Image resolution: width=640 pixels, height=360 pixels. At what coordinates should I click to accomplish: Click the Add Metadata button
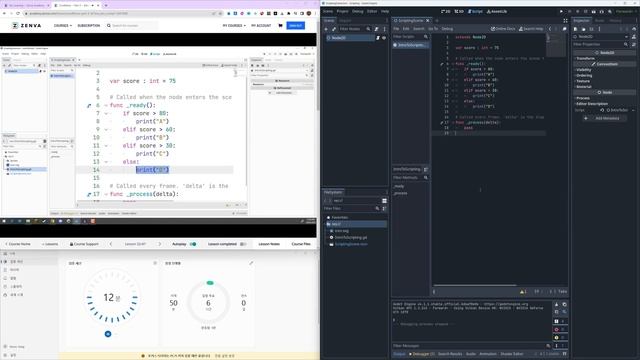click(603, 118)
